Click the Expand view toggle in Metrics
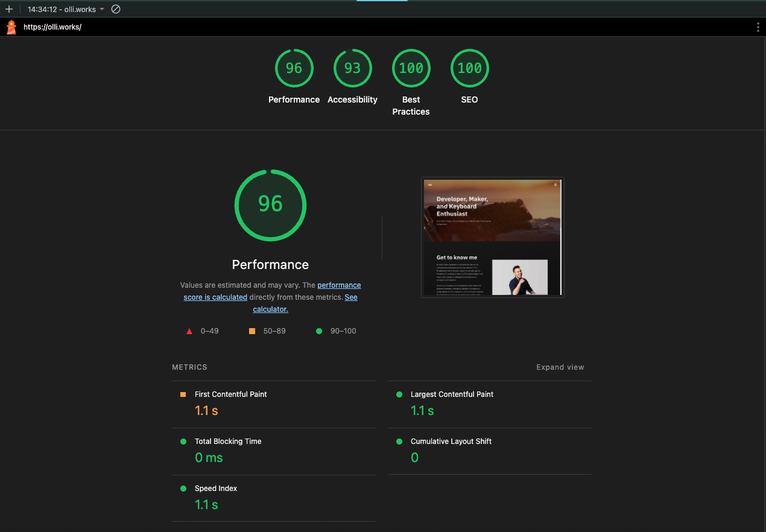Screen dimensions: 766x532 click(x=560, y=367)
